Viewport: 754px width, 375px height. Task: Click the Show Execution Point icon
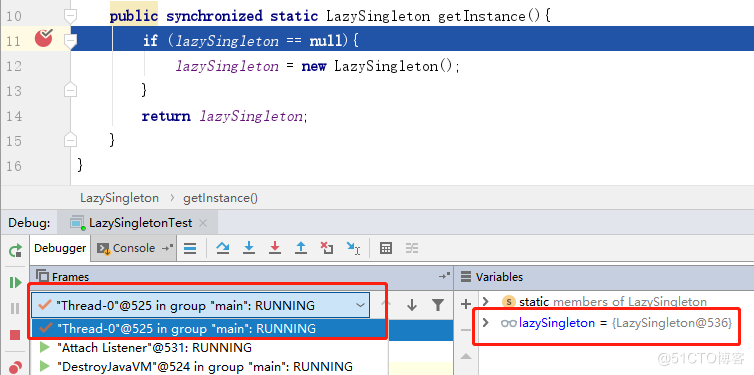(190, 248)
